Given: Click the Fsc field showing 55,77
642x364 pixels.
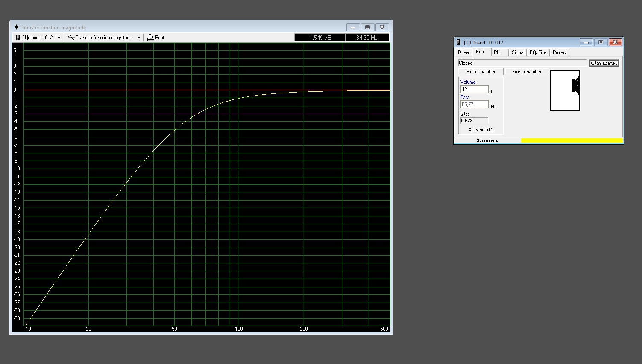Looking at the screenshot, I should point(475,105).
